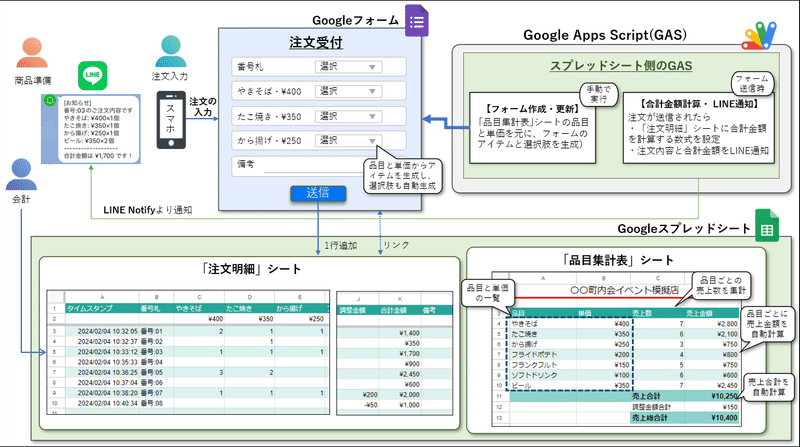This screenshot has width=800, height=447.
Task: Click the green LINE app icon
Action: tap(92, 76)
